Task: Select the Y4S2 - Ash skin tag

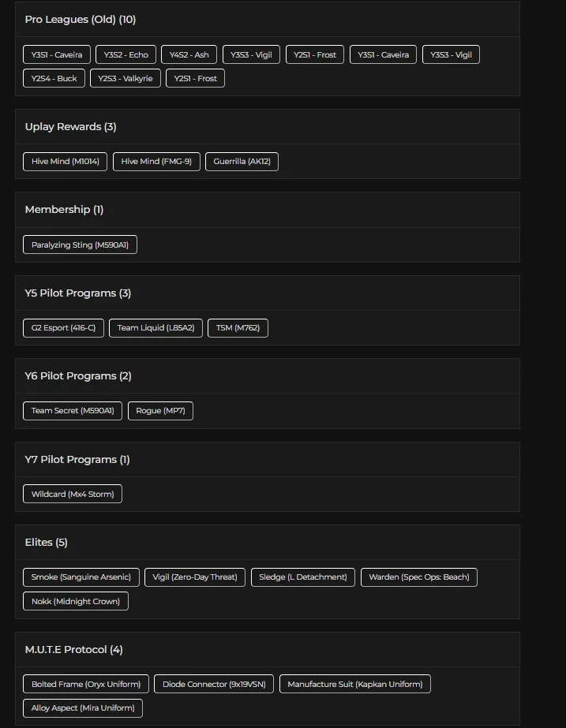Action: coord(189,54)
